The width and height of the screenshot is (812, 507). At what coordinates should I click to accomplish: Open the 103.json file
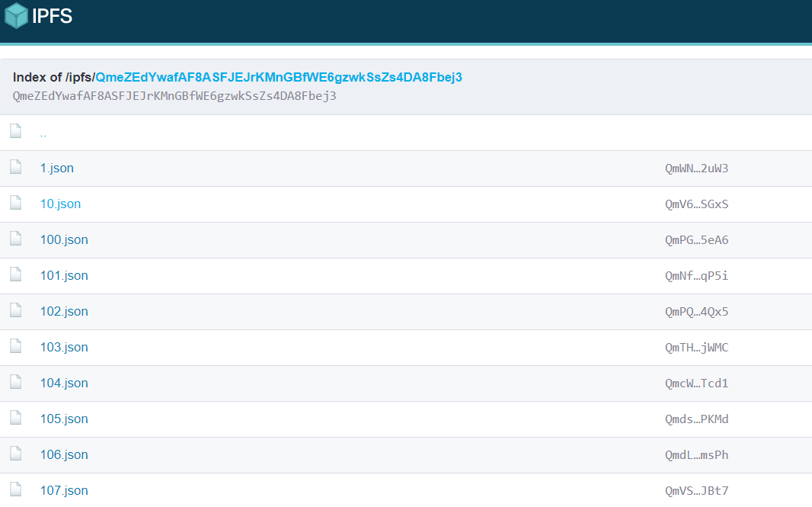64,347
